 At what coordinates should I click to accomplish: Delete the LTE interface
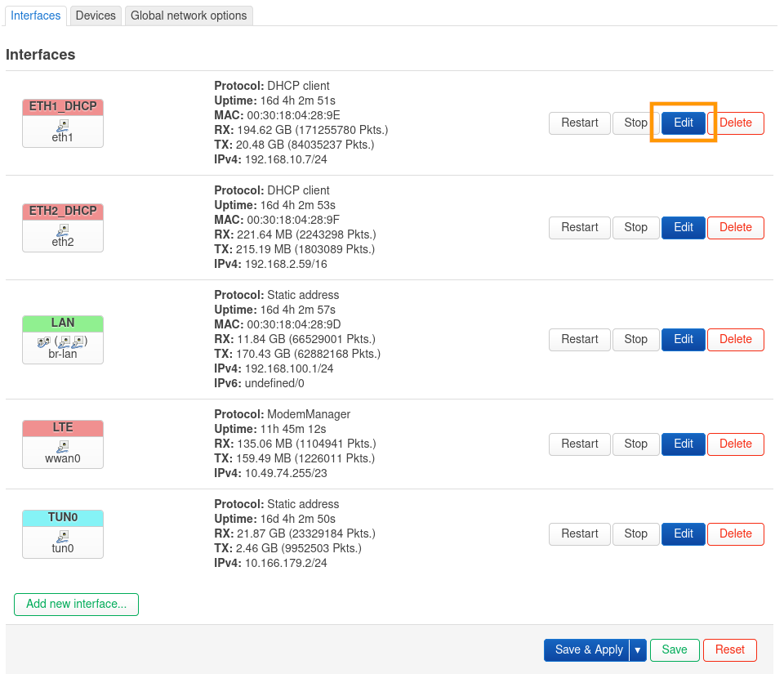coord(735,444)
